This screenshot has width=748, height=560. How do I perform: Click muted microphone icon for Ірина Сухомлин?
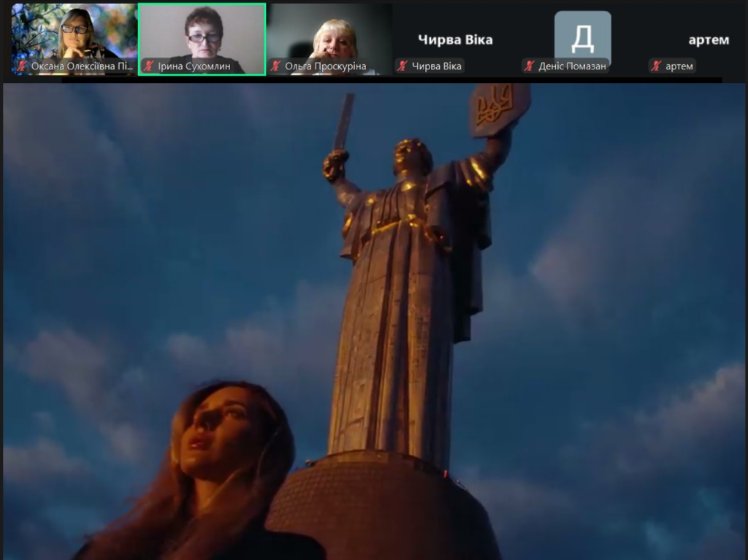(x=148, y=66)
